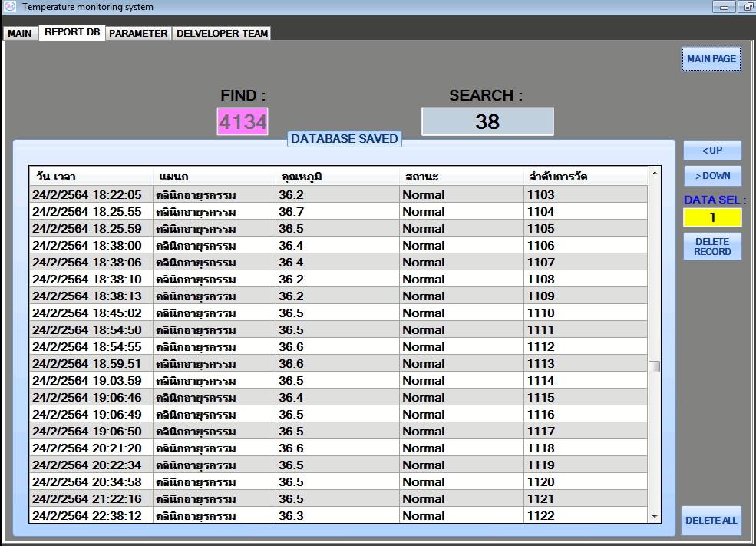The image size is (756, 546).
Task: Click the อุณหภูมิ column header
Action: click(x=338, y=177)
